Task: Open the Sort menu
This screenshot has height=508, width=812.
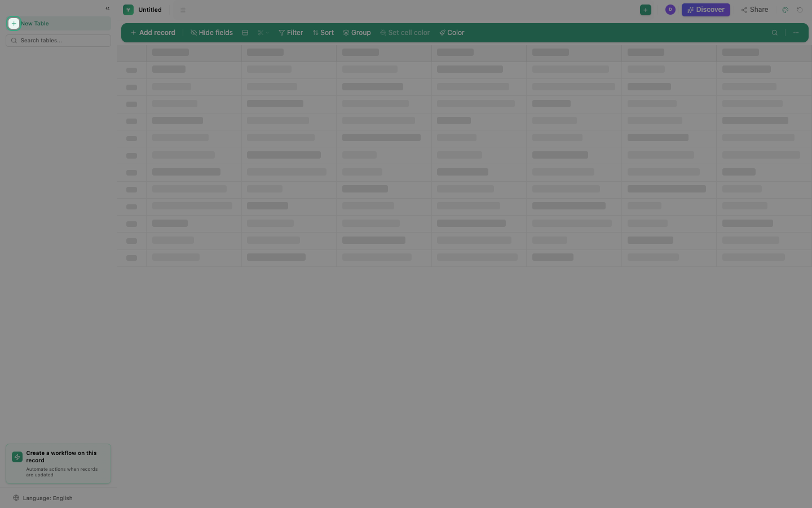Action: coord(323,33)
